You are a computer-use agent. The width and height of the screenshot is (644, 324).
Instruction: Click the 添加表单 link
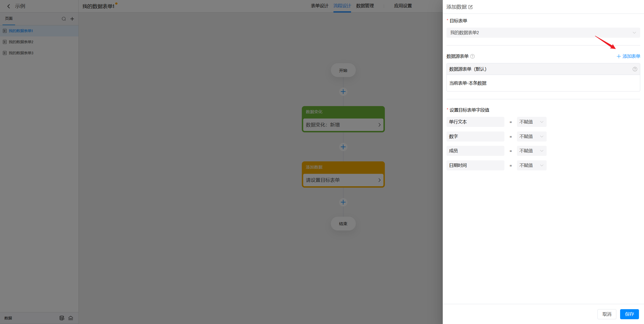coord(628,56)
